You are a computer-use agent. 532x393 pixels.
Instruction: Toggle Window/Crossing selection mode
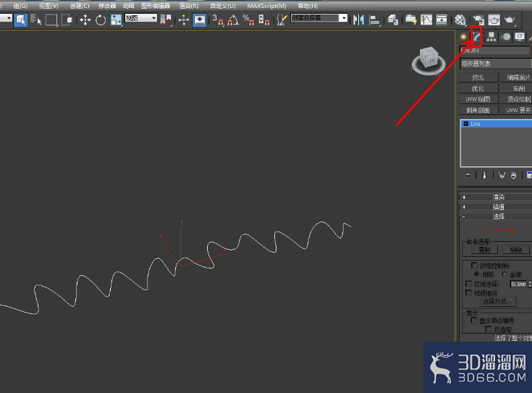click(x=67, y=20)
